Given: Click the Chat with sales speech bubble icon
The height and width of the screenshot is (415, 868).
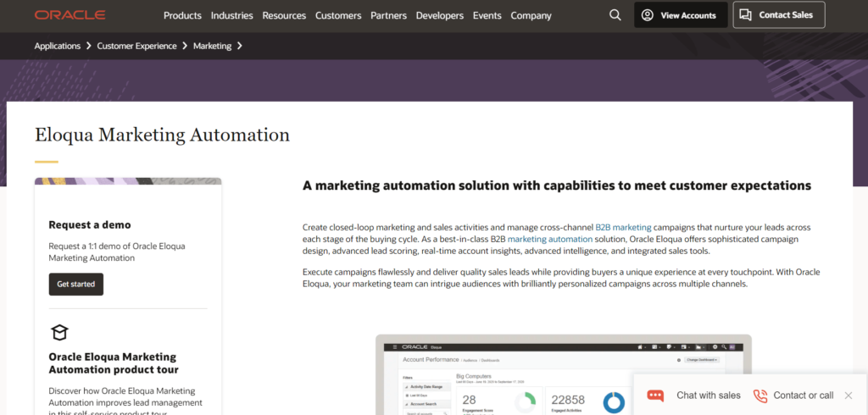Looking at the screenshot, I should coord(655,395).
